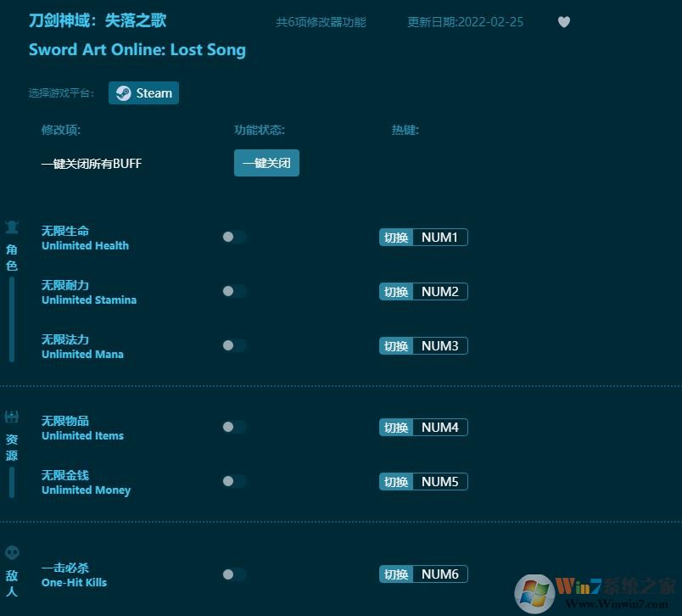Select the Steam game platform button
The width and height of the screenshot is (682, 616).
coord(143,93)
